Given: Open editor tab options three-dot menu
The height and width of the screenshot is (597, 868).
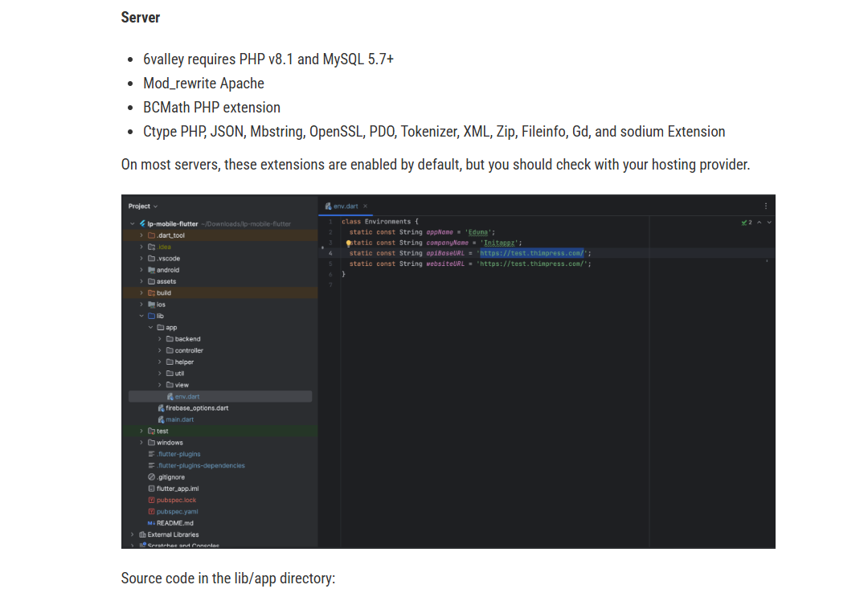Looking at the screenshot, I should [766, 206].
